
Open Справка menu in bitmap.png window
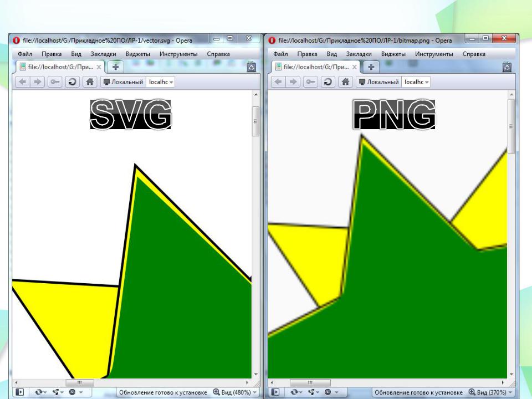point(474,54)
